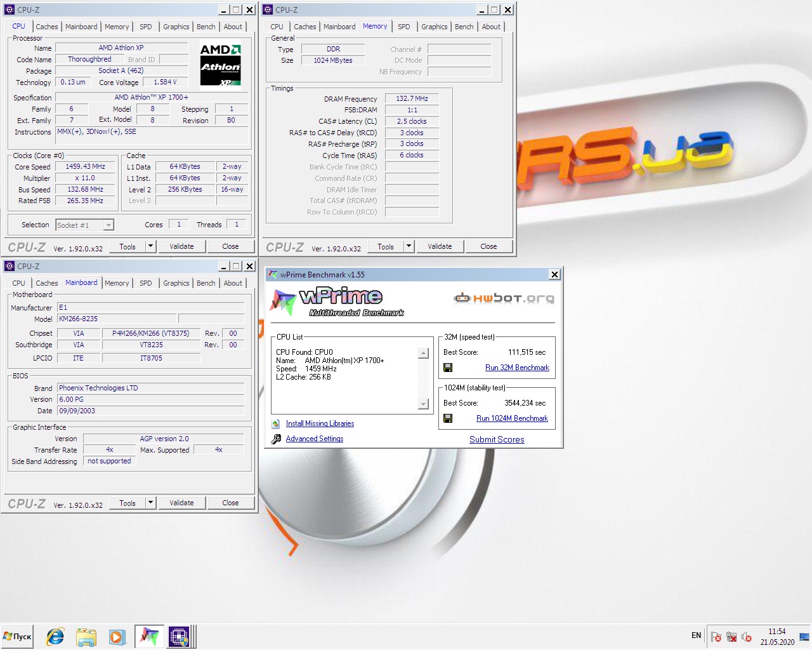The width and height of the screenshot is (812, 650).
Task: Click the save icon beside 1024M Best Score
Action: [448, 418]
